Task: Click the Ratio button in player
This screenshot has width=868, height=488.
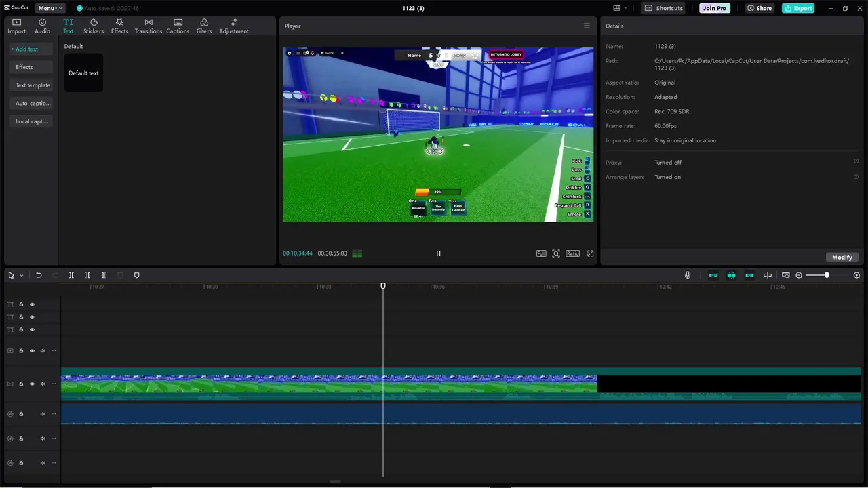Action: [573, 253]
